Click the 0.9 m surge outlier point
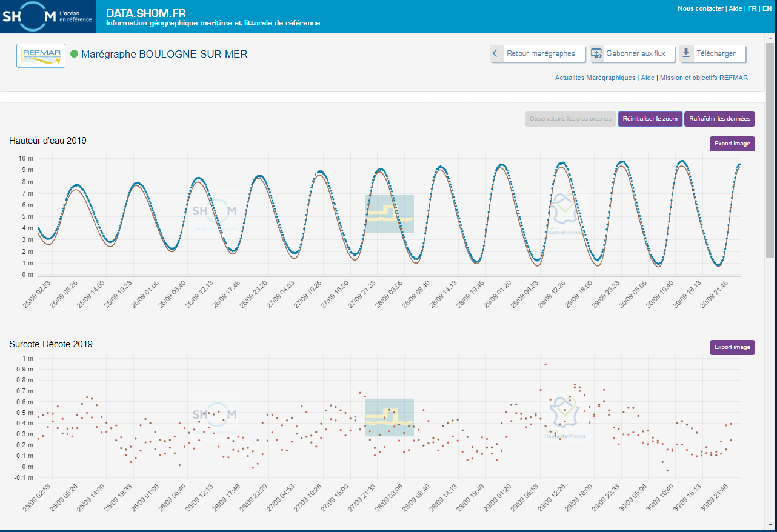 tap(545, 364)
